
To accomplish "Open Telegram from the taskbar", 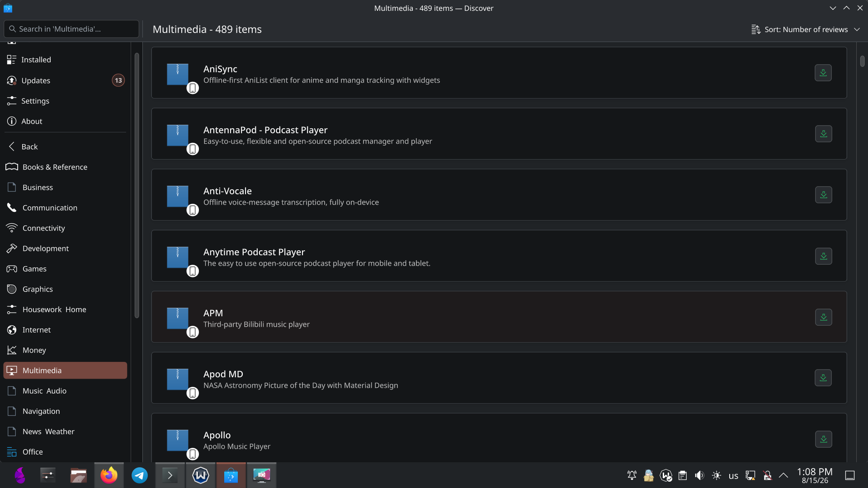I will pyautogui.click(x=140, y=475).
